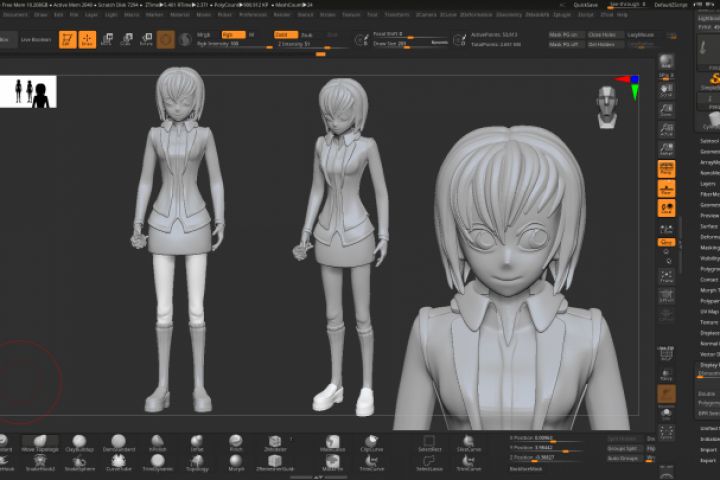Expand the FiberMesh sub-palette

click(709, 194)
